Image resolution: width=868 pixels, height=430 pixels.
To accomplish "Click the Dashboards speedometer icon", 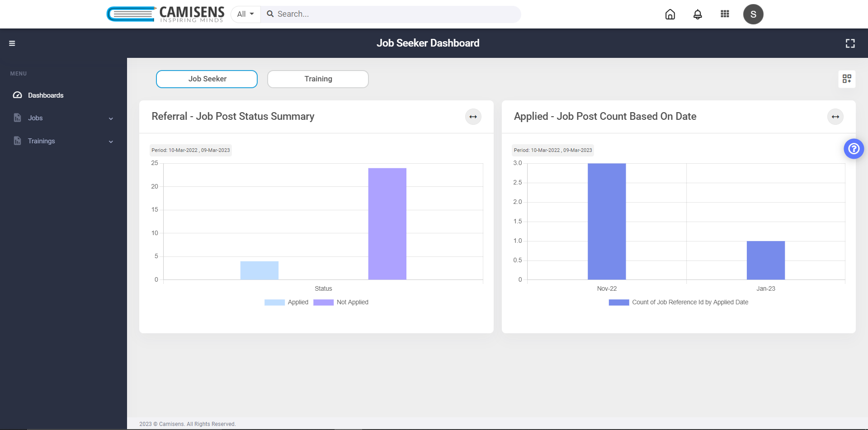I will (17, 95).
